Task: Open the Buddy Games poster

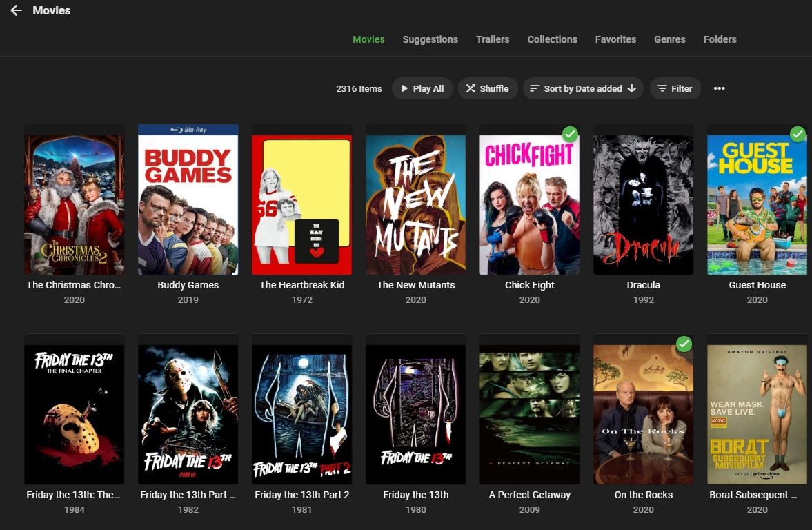Action: pyautogui.click(x=188, y=199)
